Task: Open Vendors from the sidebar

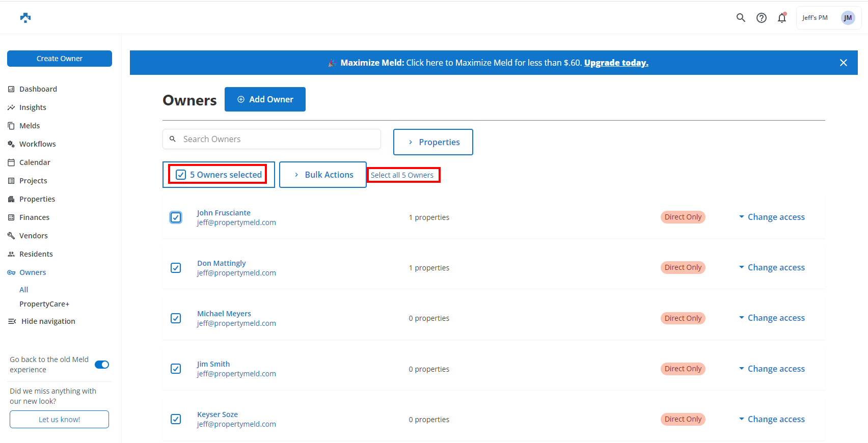Action: point(33,236)
